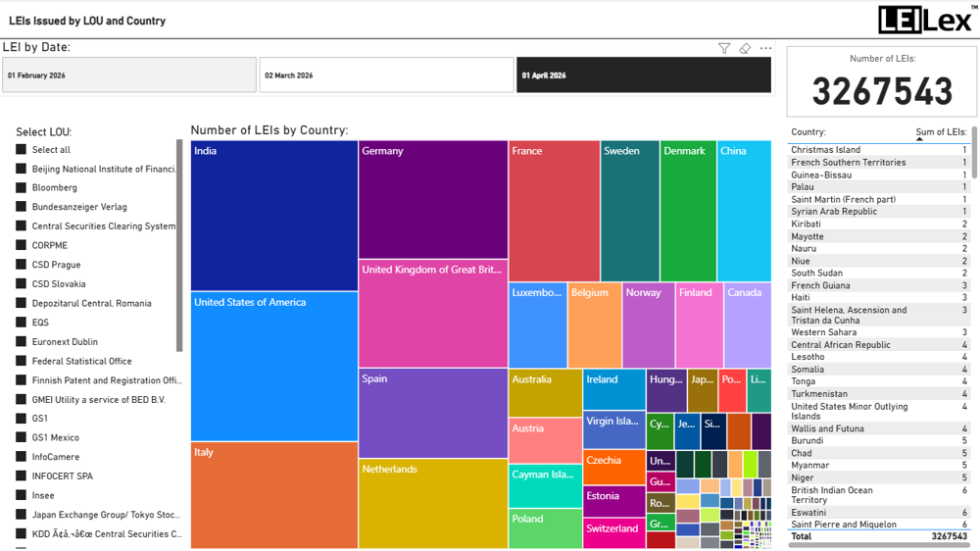This screenshot has height=551, width=980.
Task: Click the filter funnel icon on date slicer
Action: pyautogui.click(x=724, y=48)
